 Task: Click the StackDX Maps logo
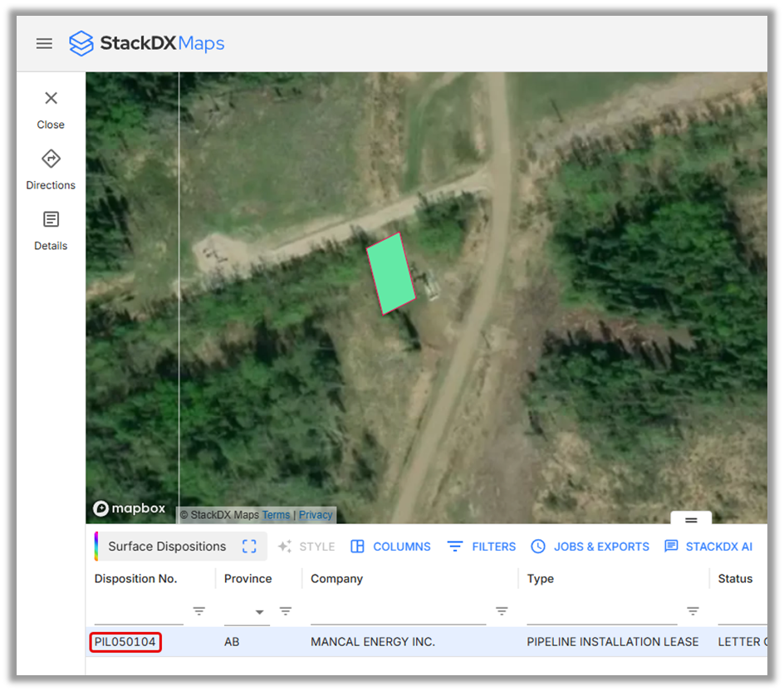click(x=147, y=43)
